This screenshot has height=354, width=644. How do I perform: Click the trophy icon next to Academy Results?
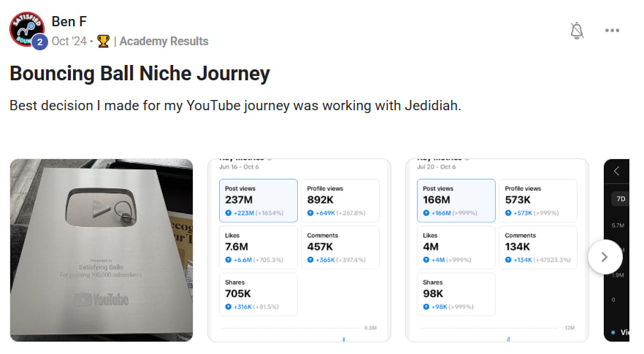click(103, 41)
